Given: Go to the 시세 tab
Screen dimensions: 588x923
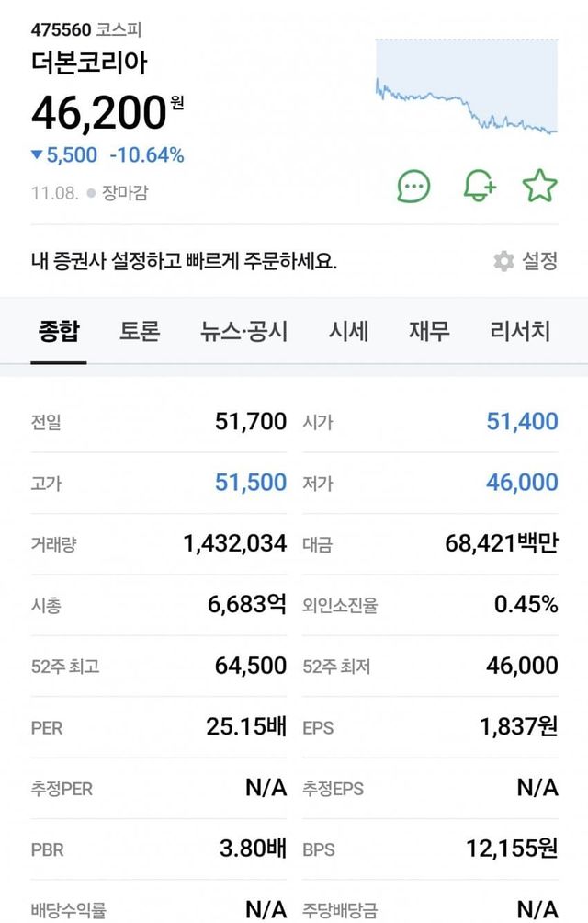Looking at the screenshot, I should [x=349, y=331].
